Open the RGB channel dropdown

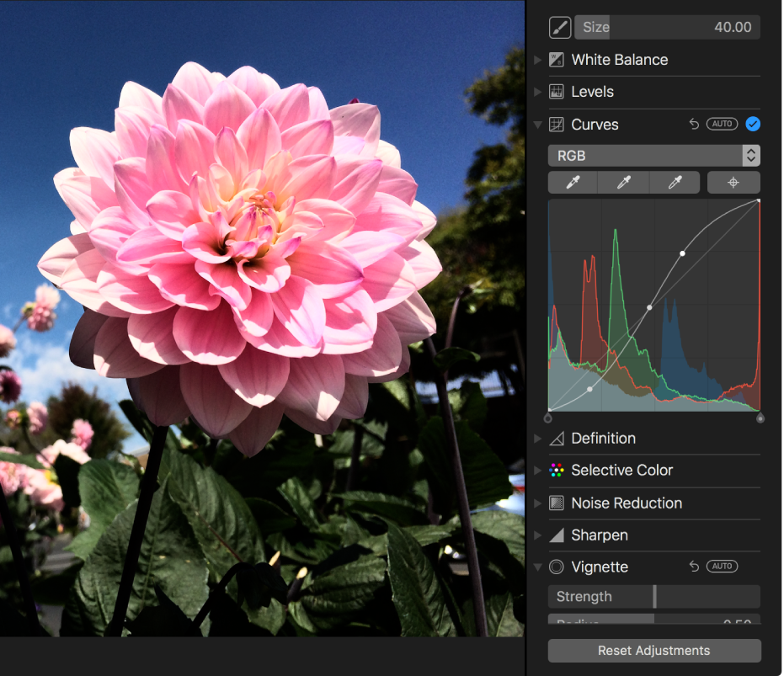click(x=653, y=156)
